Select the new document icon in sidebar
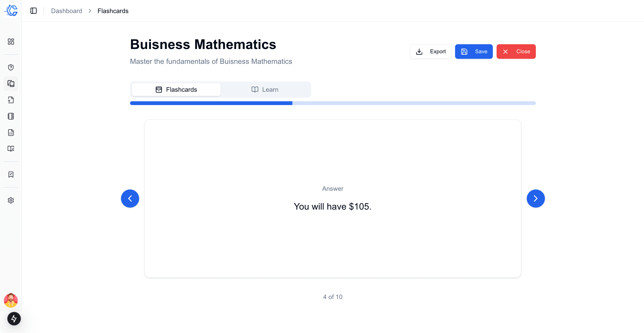The width and height of the screenshot is (644, 333). point(11,100)
